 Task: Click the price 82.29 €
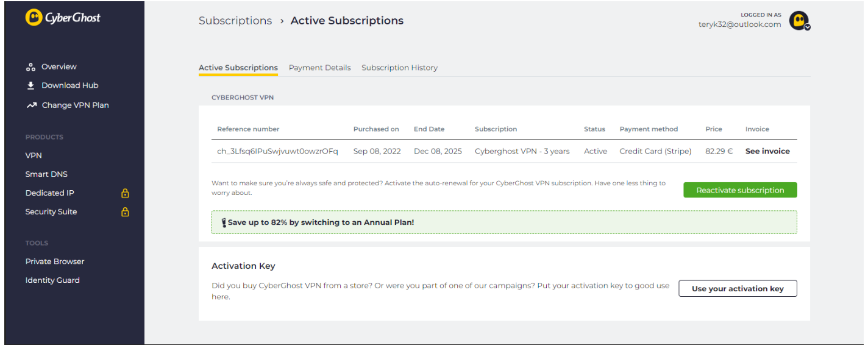pos(719,151)
